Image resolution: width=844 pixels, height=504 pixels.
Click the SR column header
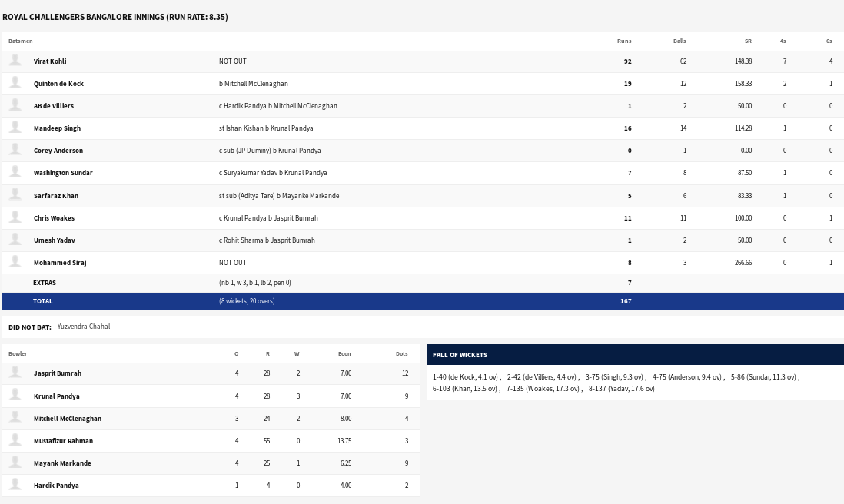(x=748, y=41)
